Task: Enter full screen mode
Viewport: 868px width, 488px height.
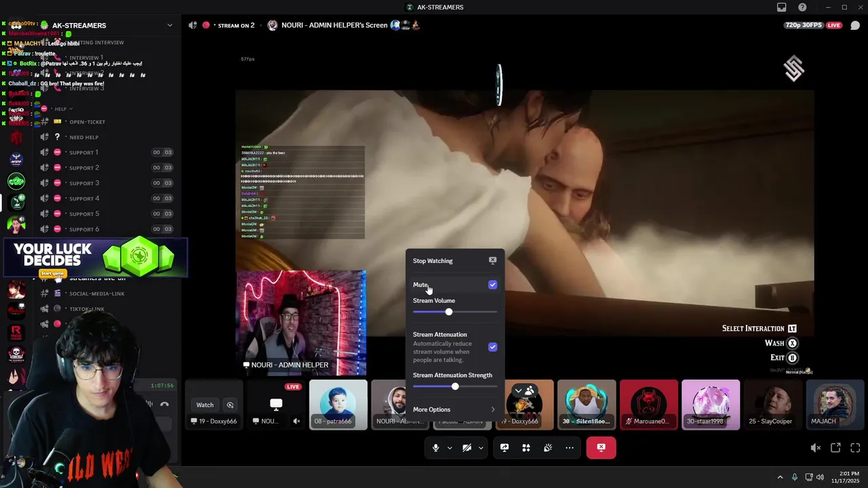Action: pyautogui.click(x=855, y=448)
